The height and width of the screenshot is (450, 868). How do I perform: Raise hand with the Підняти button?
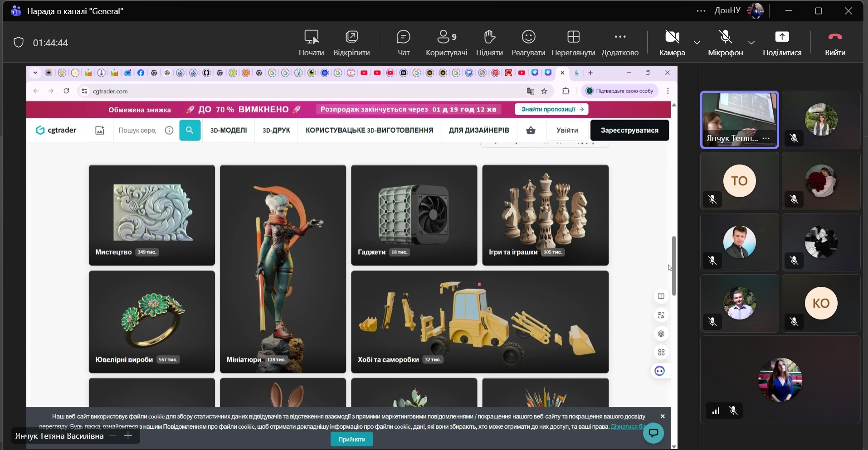[489, 43]
